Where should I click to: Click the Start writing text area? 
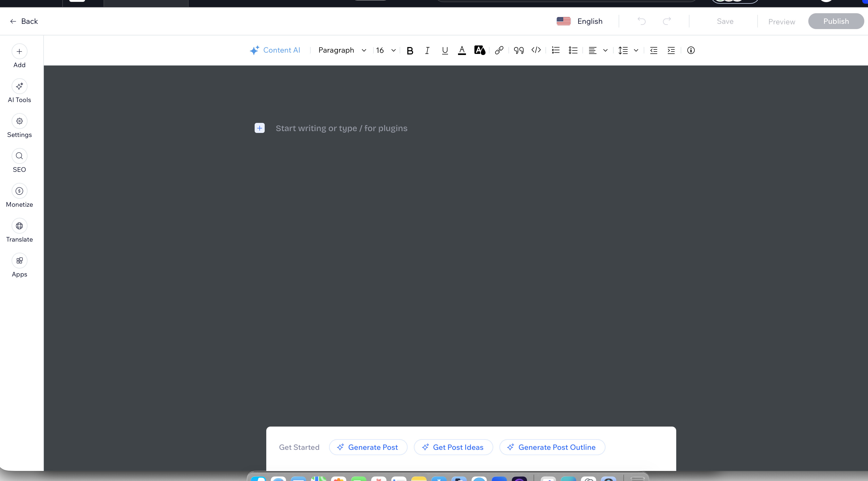pyautogui.click(x=341, y=128)
